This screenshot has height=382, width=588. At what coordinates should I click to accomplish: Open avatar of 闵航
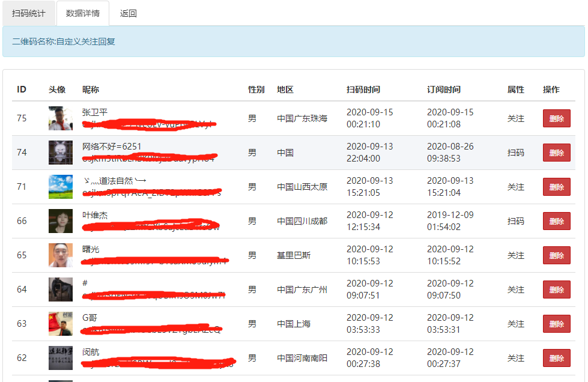(x=61, y=358)
